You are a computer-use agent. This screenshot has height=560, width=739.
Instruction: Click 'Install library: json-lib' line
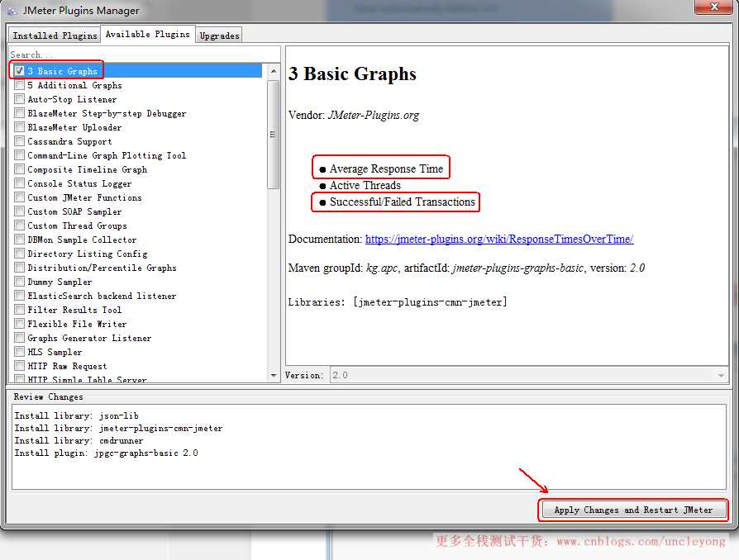point(76,415)
